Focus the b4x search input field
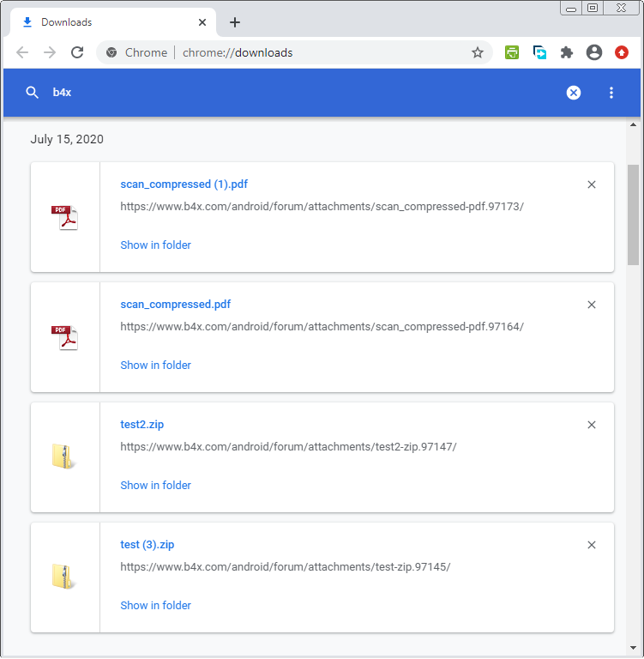 point(300,93)
